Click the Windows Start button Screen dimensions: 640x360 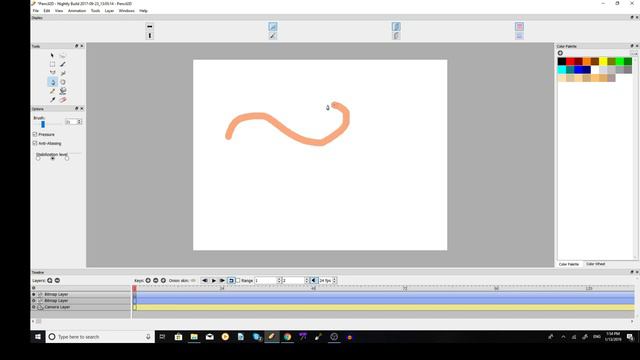38,337
